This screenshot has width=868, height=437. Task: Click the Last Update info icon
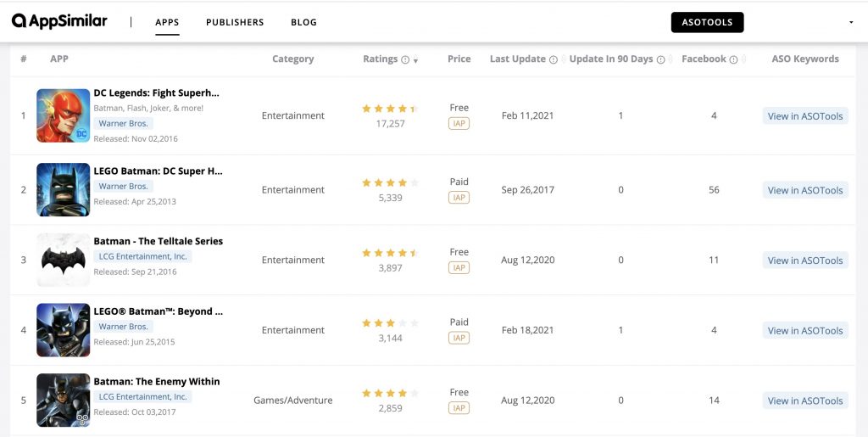click(x=553, y=59)
